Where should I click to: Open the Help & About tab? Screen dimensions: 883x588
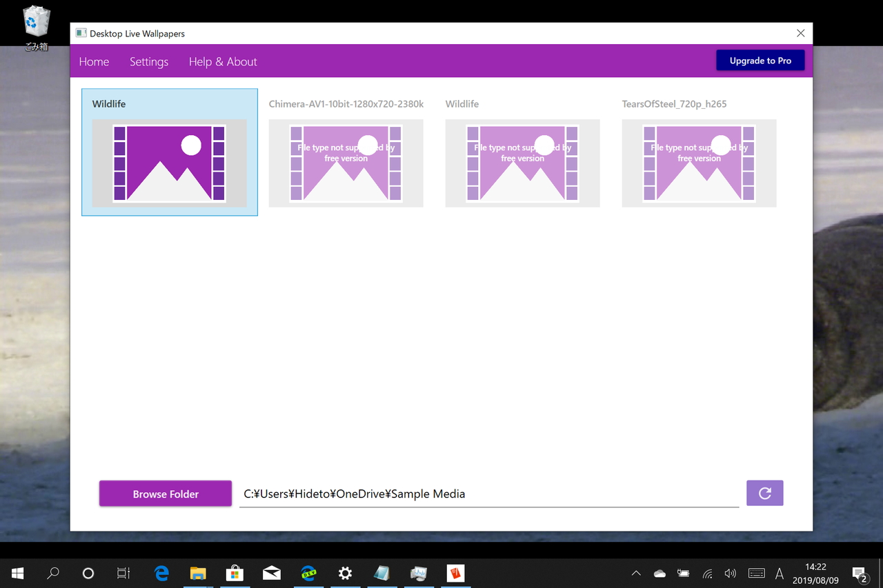(223, 61)
